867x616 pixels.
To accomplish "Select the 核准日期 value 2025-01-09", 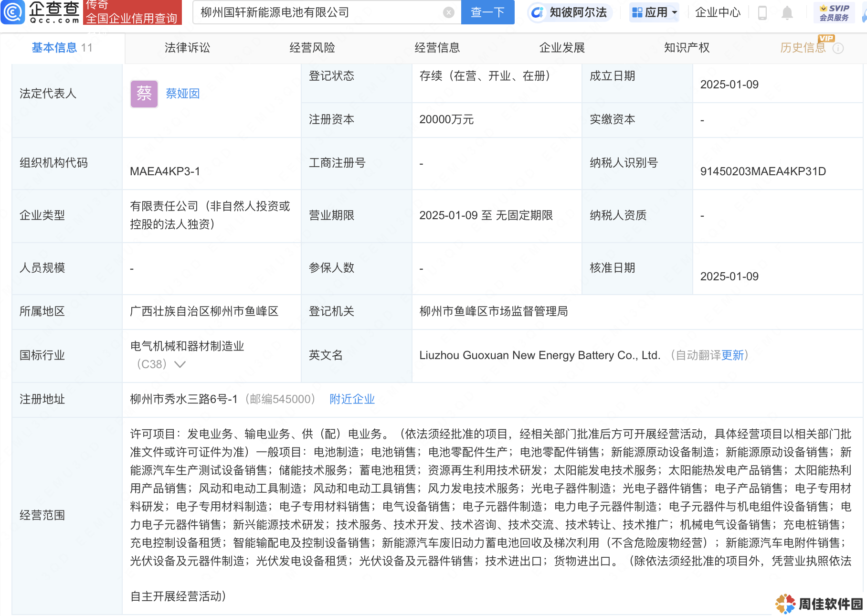I will pyautogui.click(x=730, y=276).
